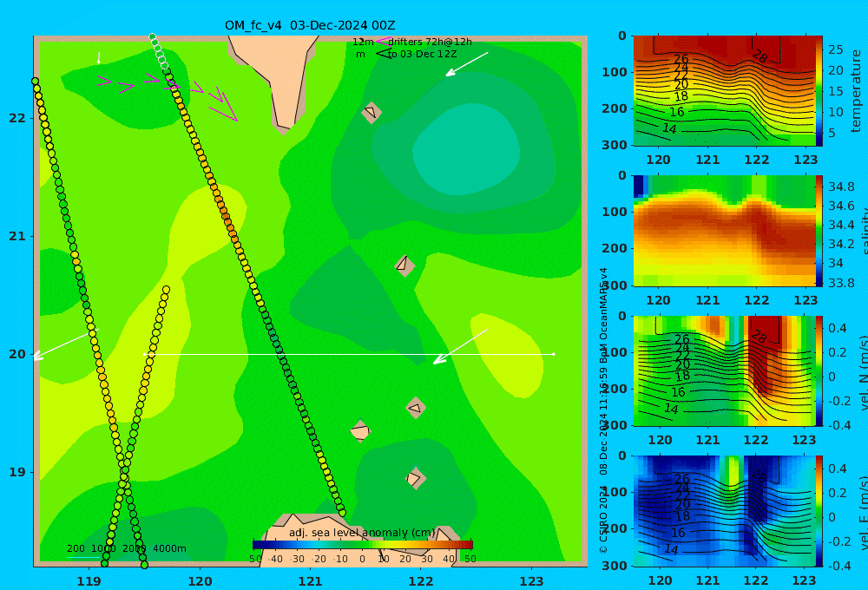The image size is (868, 590).
Task: Click the longitude 123 tick label on map
Action: (x=532, y=581)
